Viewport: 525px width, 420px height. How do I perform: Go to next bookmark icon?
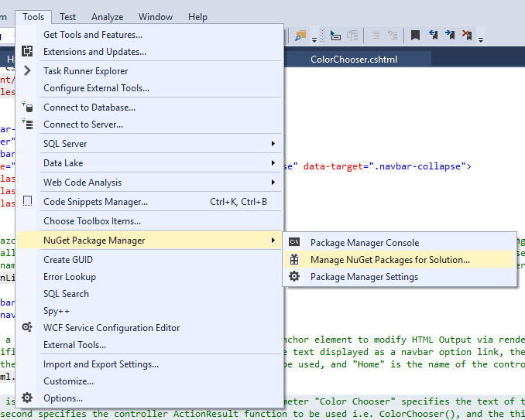click(450, 35)
